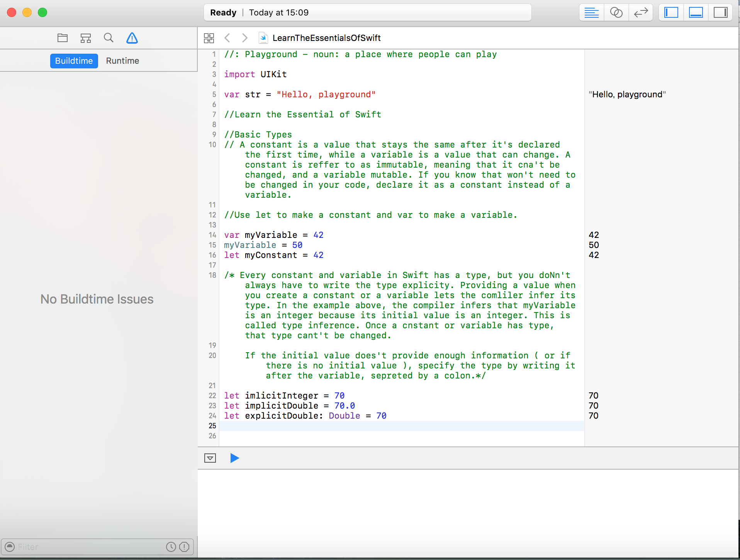This screenshot has width=740, height=560.
Task: Click the let myConstant = 42 line
Action: coord(274,255)
